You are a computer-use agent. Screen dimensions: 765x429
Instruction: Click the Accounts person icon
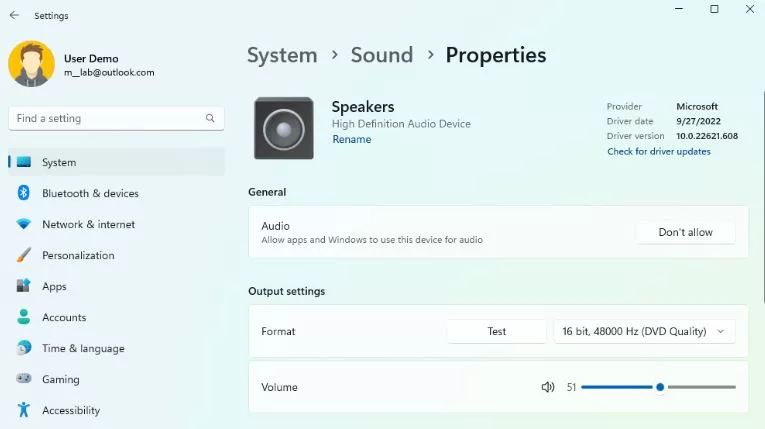[x=23, y=317]
